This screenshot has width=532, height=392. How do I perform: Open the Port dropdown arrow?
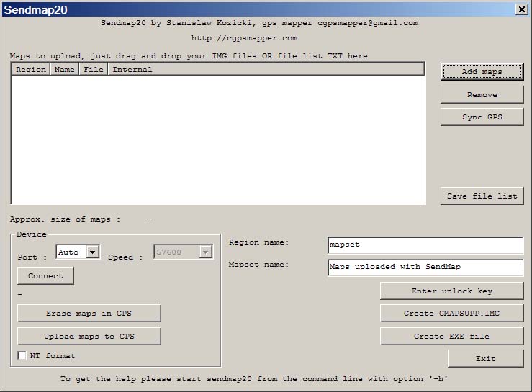[x=92, y=252]
